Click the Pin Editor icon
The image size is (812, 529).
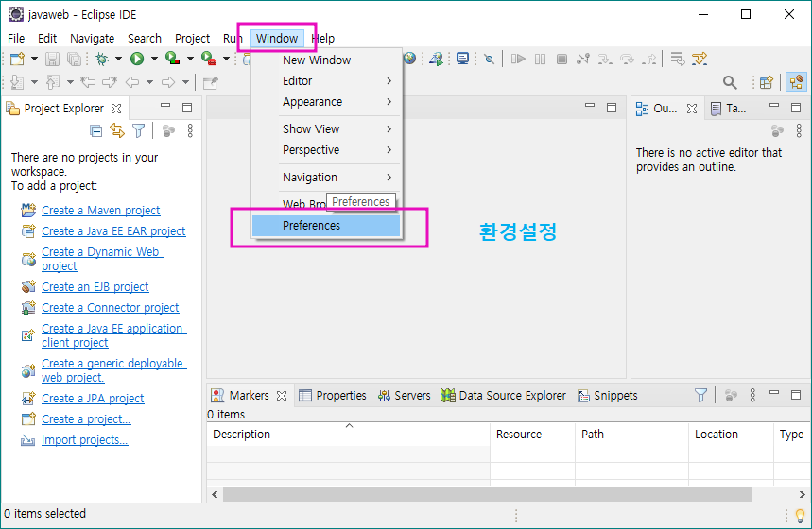pyautogui.click(x=210, y=82)
